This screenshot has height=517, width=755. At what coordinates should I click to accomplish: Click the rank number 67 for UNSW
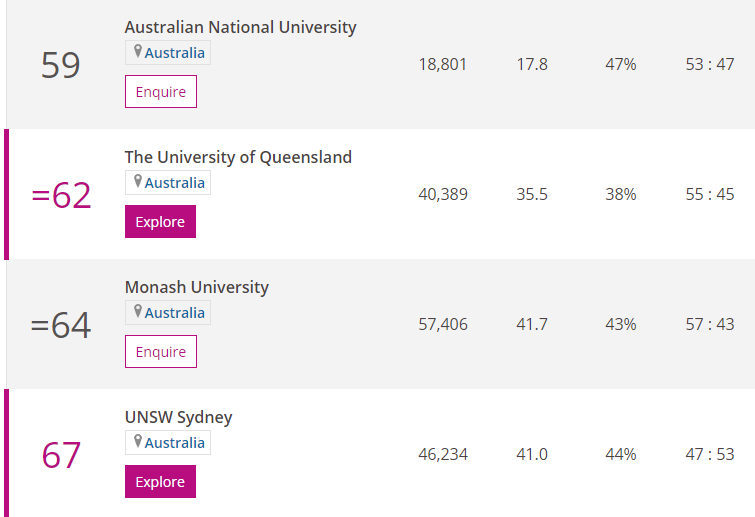(x=61, y=455)
